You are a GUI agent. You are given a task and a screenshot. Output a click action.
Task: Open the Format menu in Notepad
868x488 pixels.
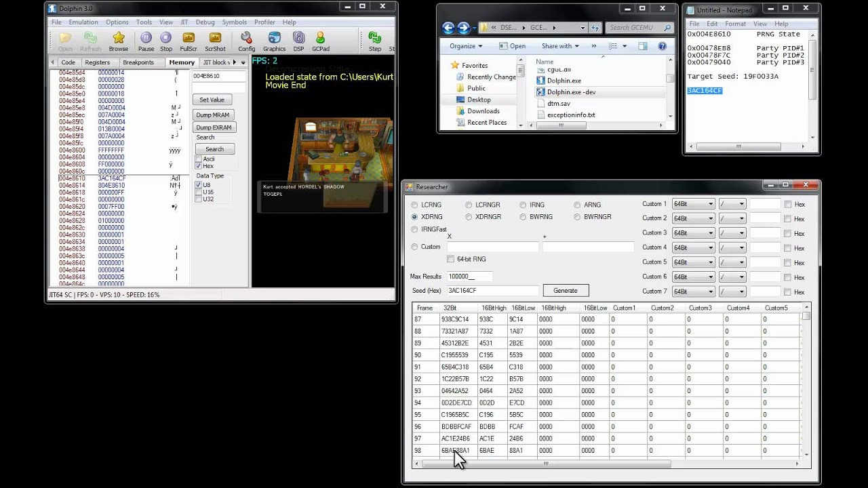point(735,24)
